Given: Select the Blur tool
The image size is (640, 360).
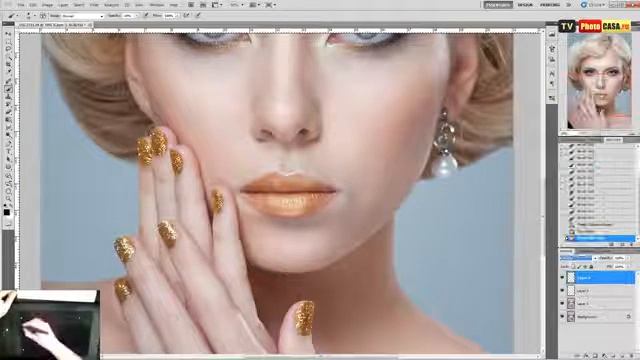Looking at the screenshot, I should pos(8,126).
